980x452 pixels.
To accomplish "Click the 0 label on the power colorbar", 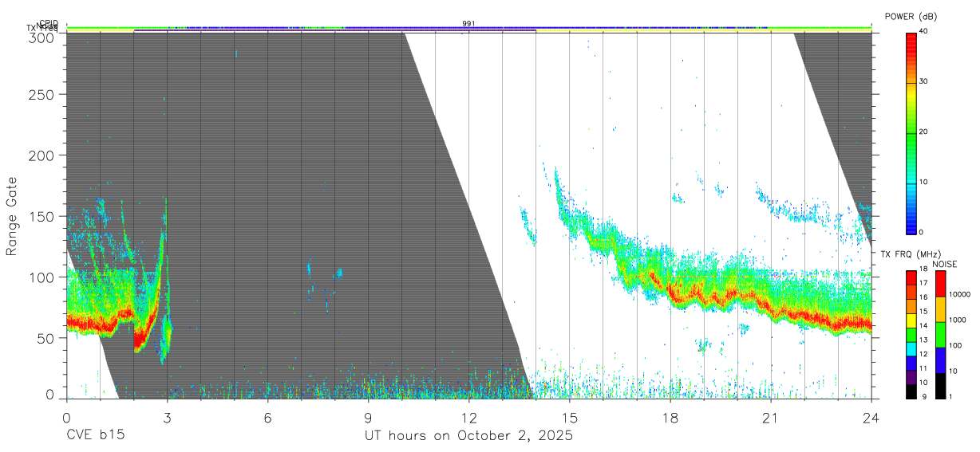I will click(922, 232).
